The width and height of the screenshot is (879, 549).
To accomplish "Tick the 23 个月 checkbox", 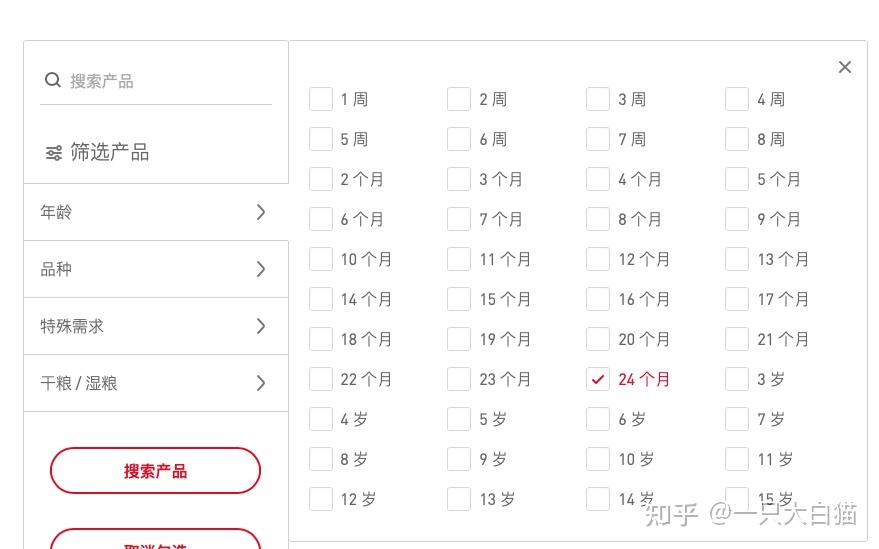I will pyautogui.click(x=459, y=379).
